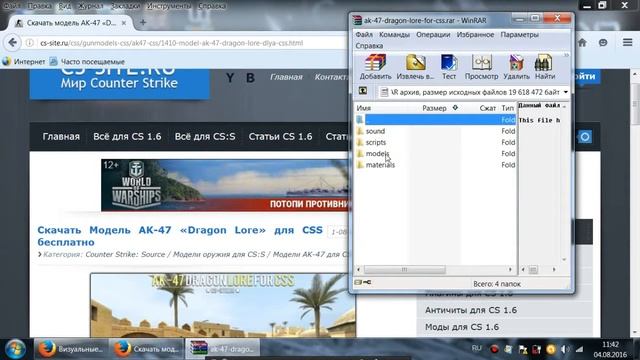Click the Windows Start button
Image resolution: width=640 pixels, height=360 pixels.
[x=16, y=349]
